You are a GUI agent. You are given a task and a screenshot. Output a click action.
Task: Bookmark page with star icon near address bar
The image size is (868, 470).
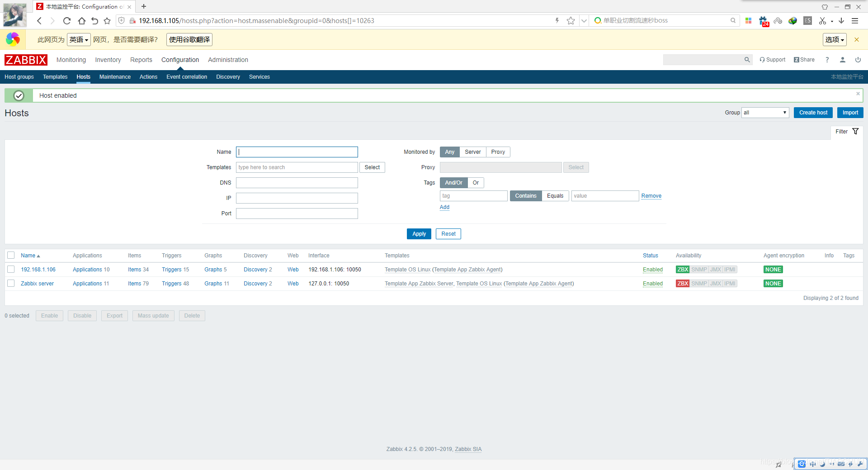(107, 21)
